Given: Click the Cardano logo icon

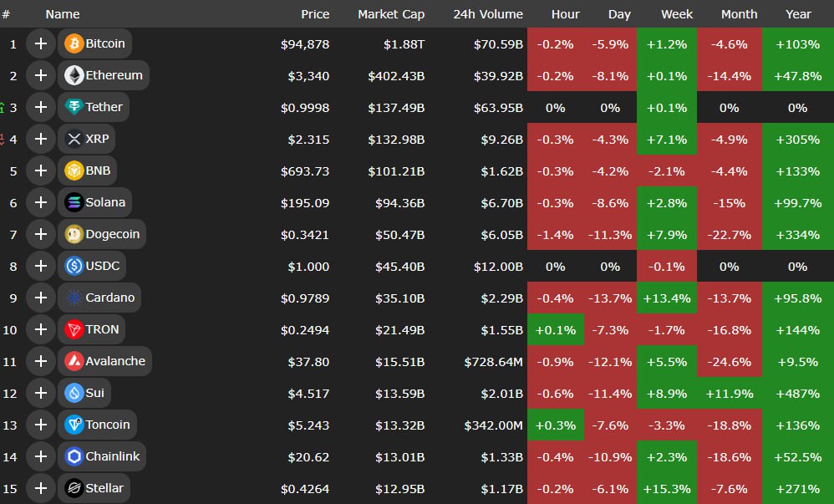Looking at the screenshot, I should pyautogui.click(x=74, y=298).
